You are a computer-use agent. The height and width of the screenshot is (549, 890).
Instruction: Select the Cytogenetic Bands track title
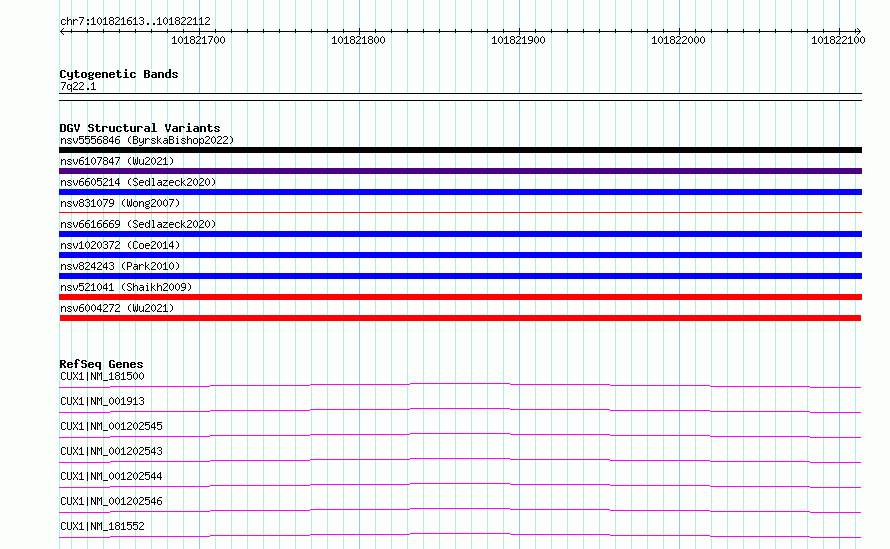pos(119,74)
